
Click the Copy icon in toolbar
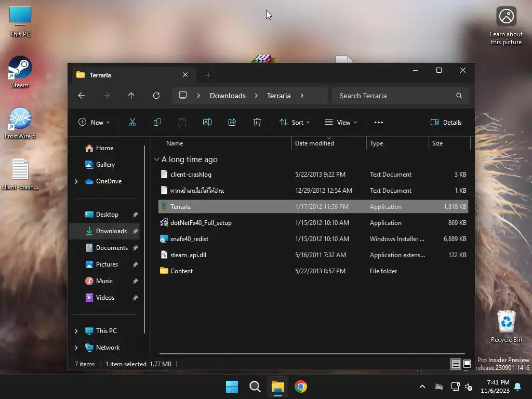pos(157,123)
